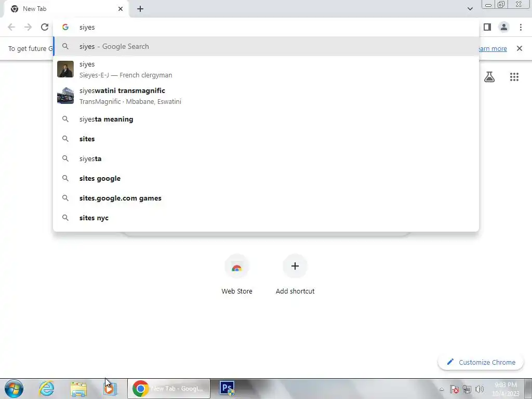This screenshot has width=532, height=399.
Task: Pick the 'sites' suggestion
Action: click(266, 139)
